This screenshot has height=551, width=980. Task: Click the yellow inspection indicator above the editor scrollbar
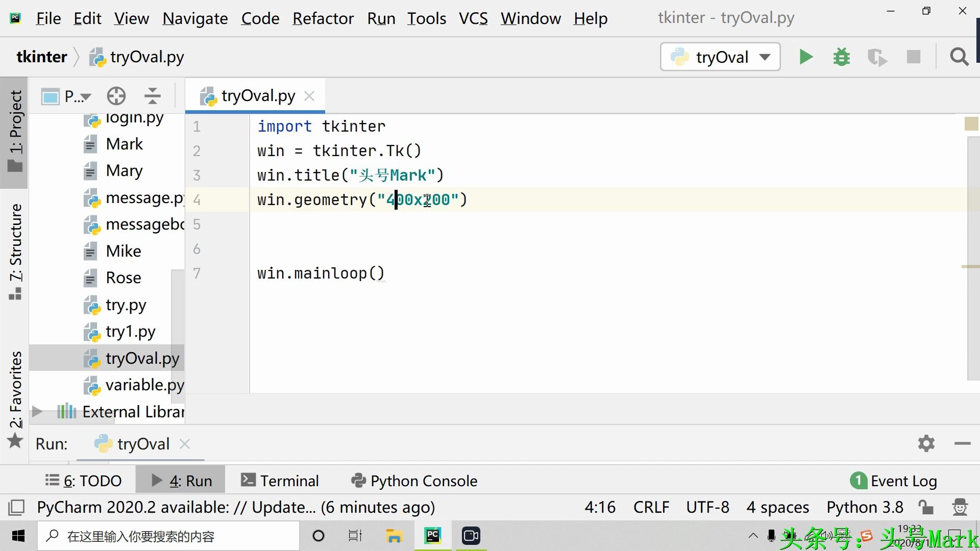[x=971, y=124]
